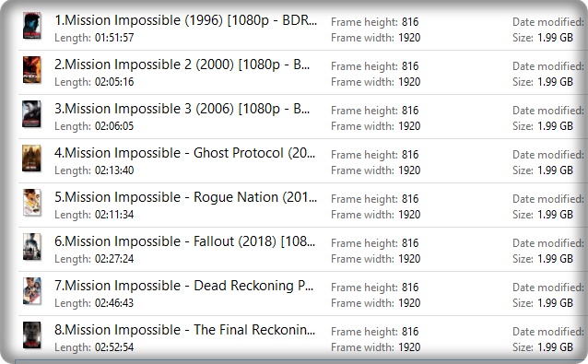
Task: Click The Final Reckoning poster thumbnail
Action: click(32, 335)
